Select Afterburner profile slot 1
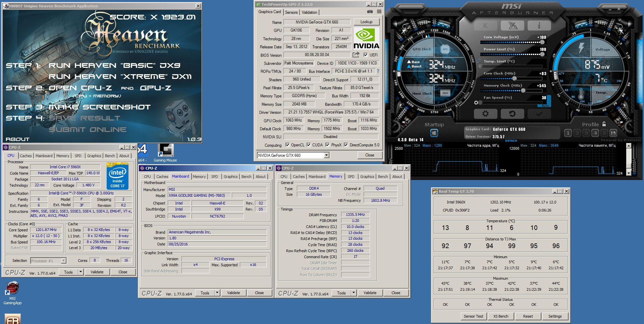The width and height of the screenshot is (644, 324). click(568, 133)
